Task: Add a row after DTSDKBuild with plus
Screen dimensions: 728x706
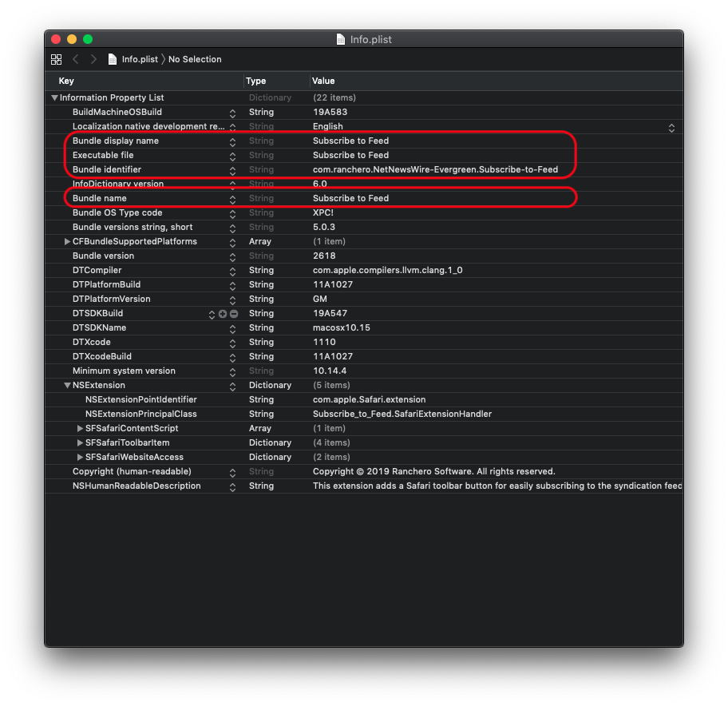Action: (x=223, y=314)
